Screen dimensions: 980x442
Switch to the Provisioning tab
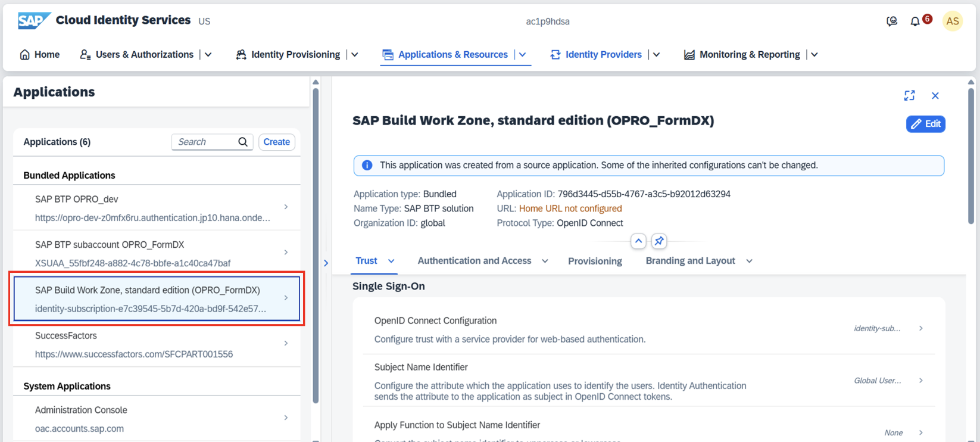point(595,261)
